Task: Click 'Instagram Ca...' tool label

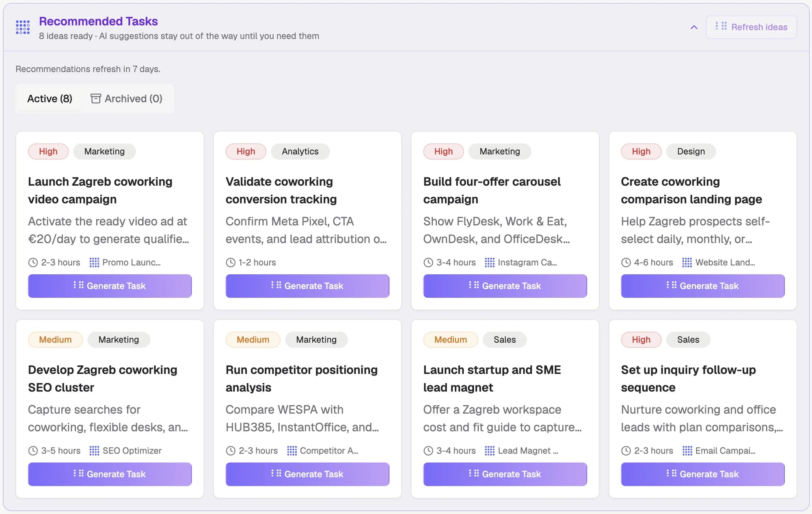Action: 527,262
